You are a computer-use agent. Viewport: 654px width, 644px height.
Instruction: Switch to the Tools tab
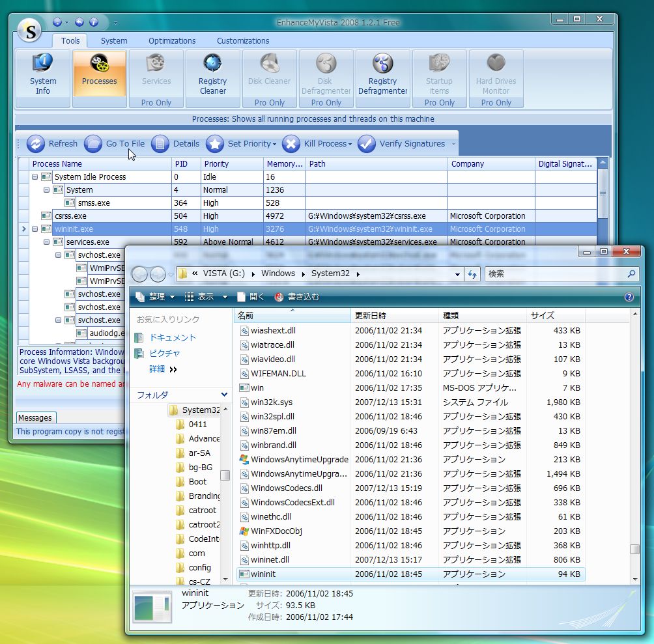[70, 41]
